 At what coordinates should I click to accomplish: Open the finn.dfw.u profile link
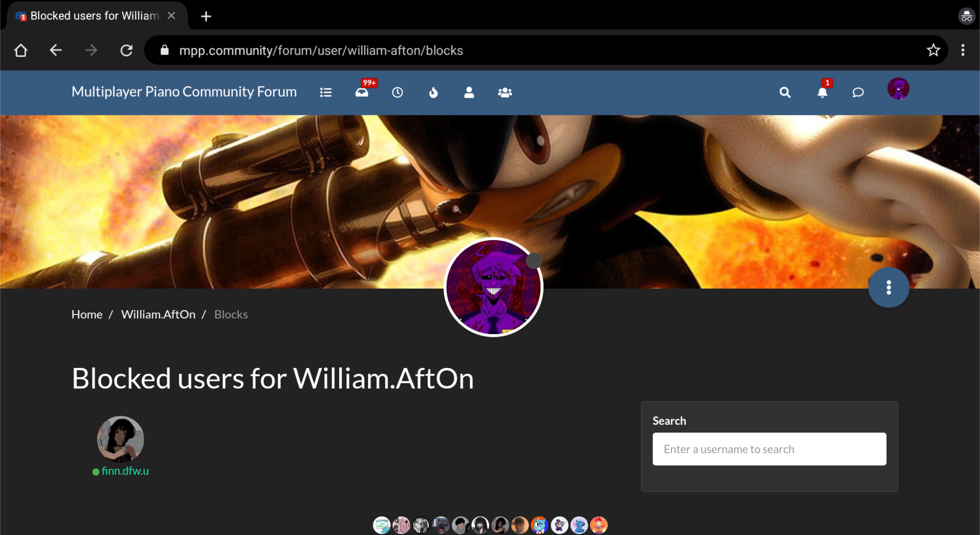coord(125,471)
